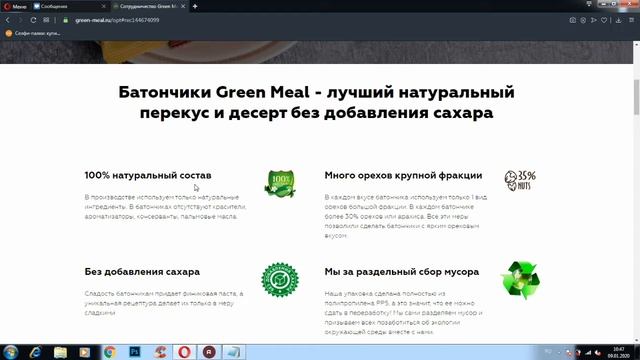Screen dimensions: 640x360
Task: Click the page vertical scrollbar thumb
Action: click(x=636, y=97)
